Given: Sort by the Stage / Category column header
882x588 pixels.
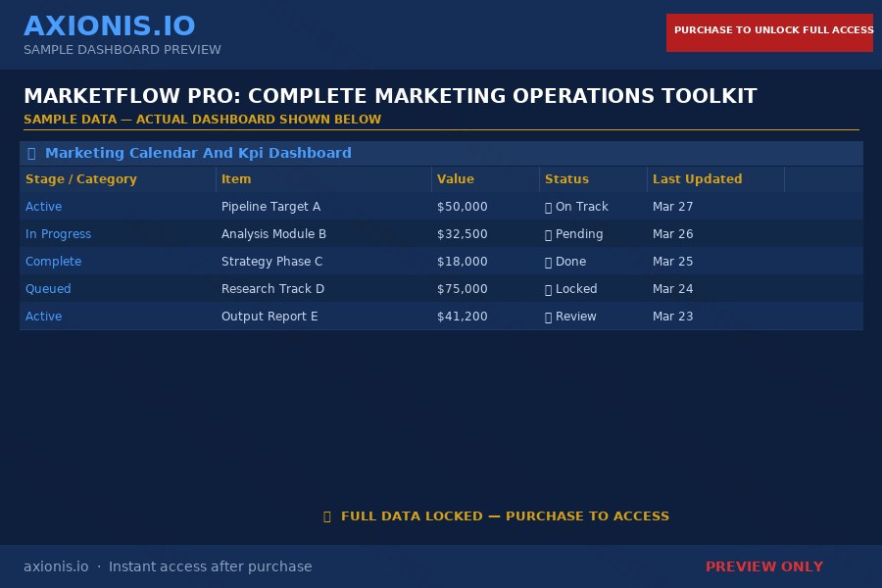Looking at the screenshot, I should tap(79, 179).
